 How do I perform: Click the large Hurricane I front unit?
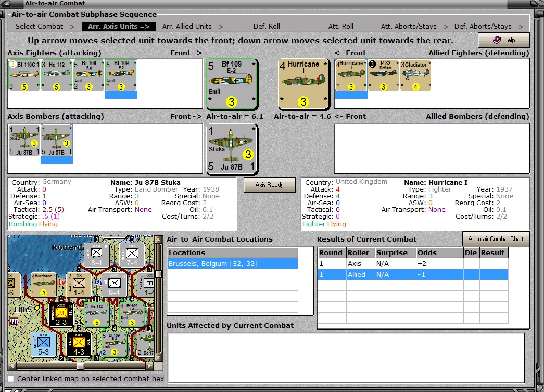[303, 84]
